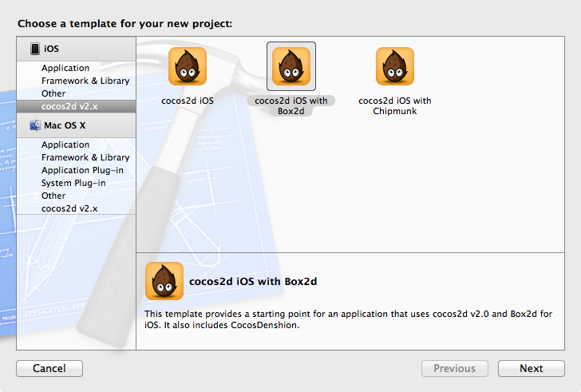Viewport: 581px width, 392px height.
Task: Select the Other category under iOS
Action: point(53,93)
